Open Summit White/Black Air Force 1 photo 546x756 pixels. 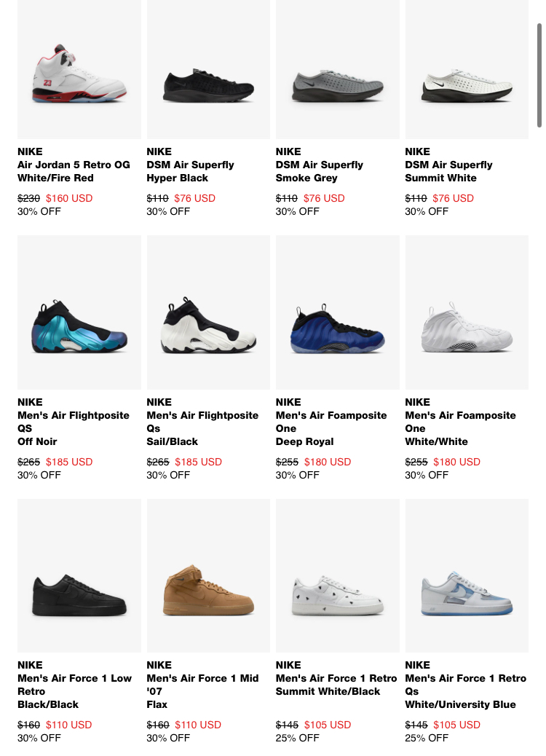337,575
